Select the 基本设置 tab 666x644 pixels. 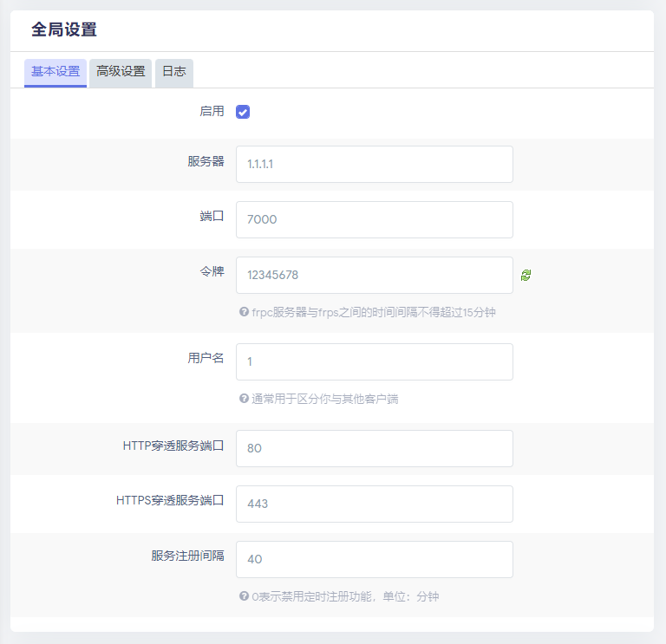tap(55, 72)
